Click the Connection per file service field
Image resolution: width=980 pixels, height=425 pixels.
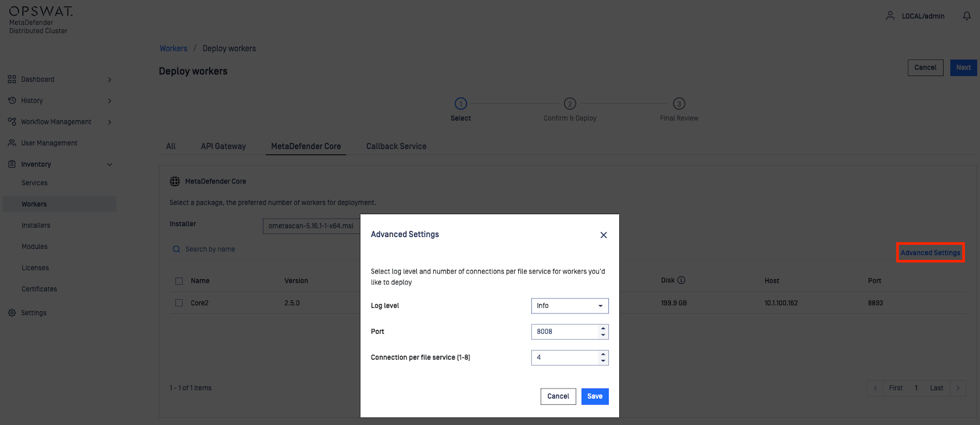coord(564,358)
